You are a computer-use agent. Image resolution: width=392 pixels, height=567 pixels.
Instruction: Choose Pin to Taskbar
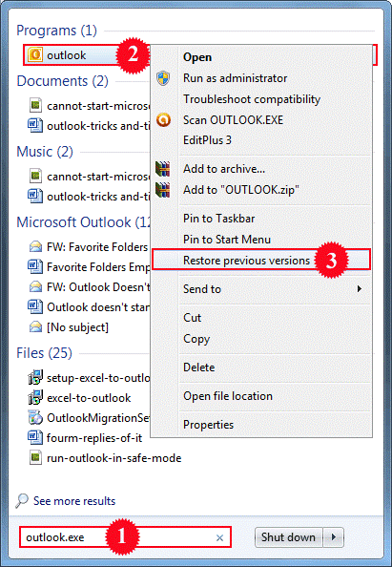coord(219,219)
